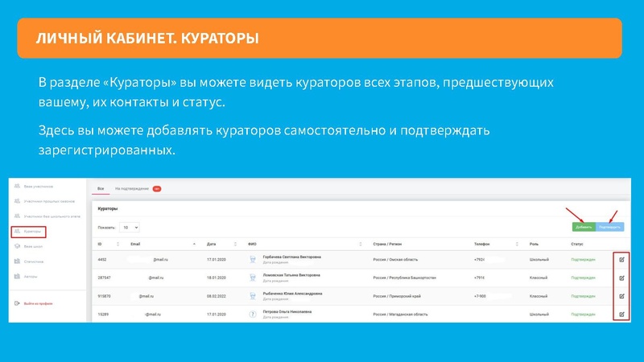Screen dimensions: 644x362
Task: Click avatar icon of Горбачева Светлана
Action: point(253,259)
